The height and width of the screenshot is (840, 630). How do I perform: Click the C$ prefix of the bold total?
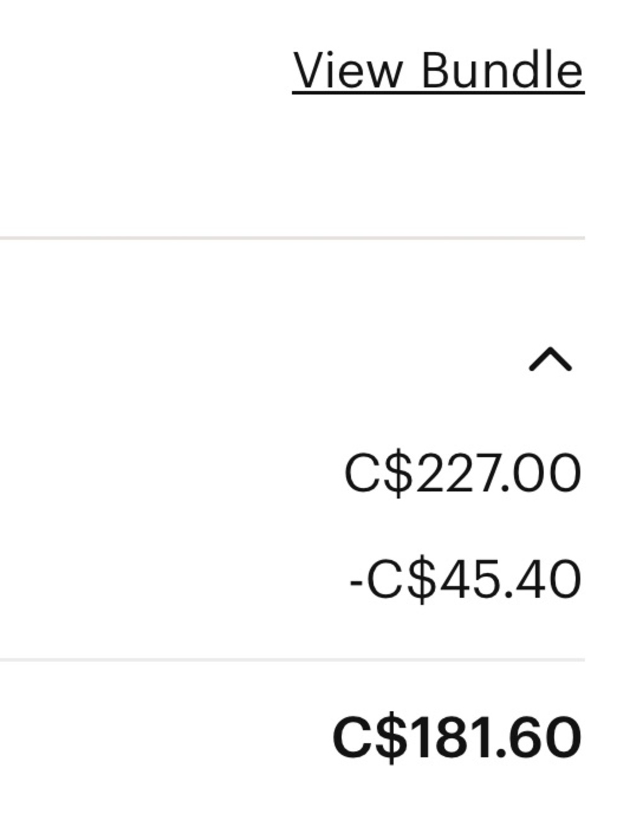(x=369, y=737)
